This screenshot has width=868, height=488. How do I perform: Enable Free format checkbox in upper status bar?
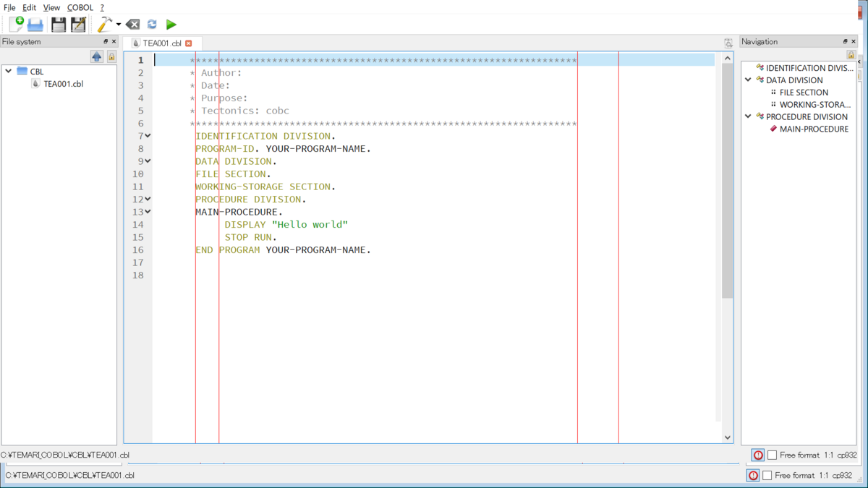tap(772, 455)
